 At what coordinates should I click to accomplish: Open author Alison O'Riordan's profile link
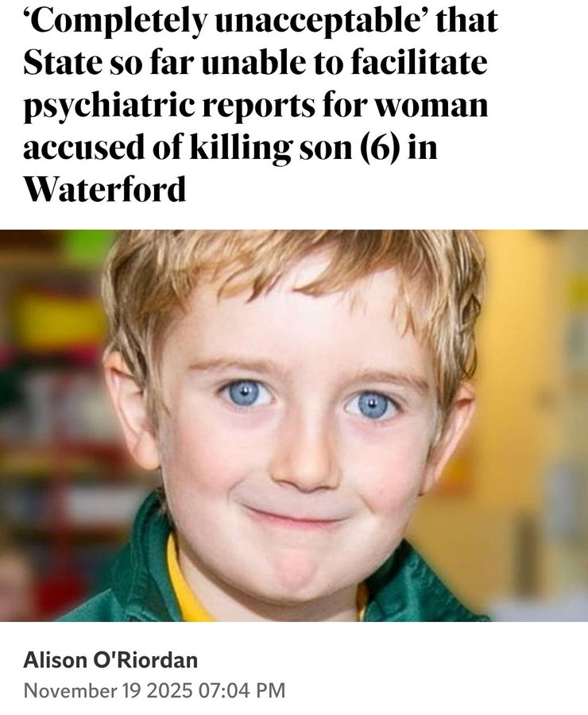[110, 660]
